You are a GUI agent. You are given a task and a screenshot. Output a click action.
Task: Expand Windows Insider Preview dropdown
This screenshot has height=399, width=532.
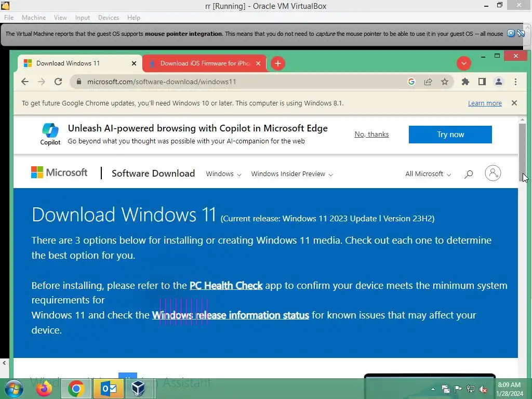click(x=292, y=174)
